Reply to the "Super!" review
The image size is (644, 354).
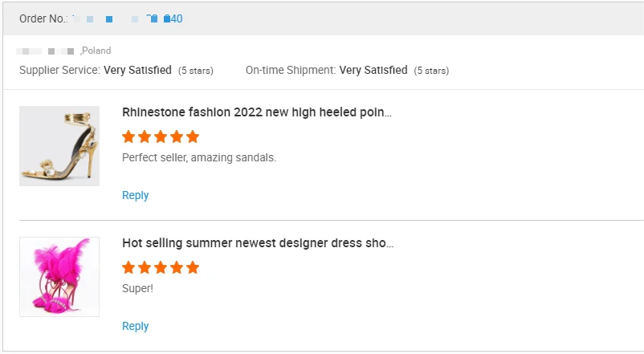(x=135, y=326)
